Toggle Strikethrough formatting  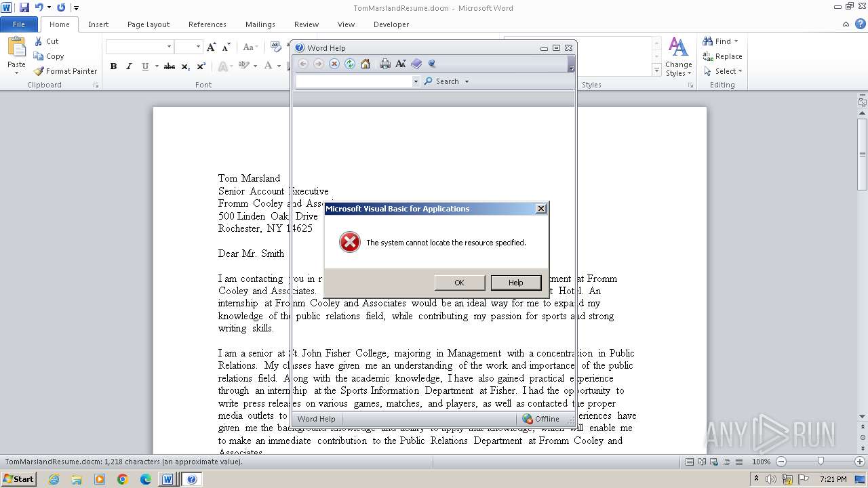tap(170, 66)
